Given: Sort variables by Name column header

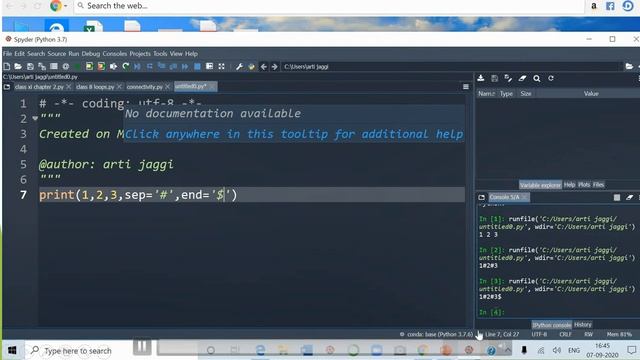Looking at the screenshot, I should pyautogui.click(x=486, y=93).
